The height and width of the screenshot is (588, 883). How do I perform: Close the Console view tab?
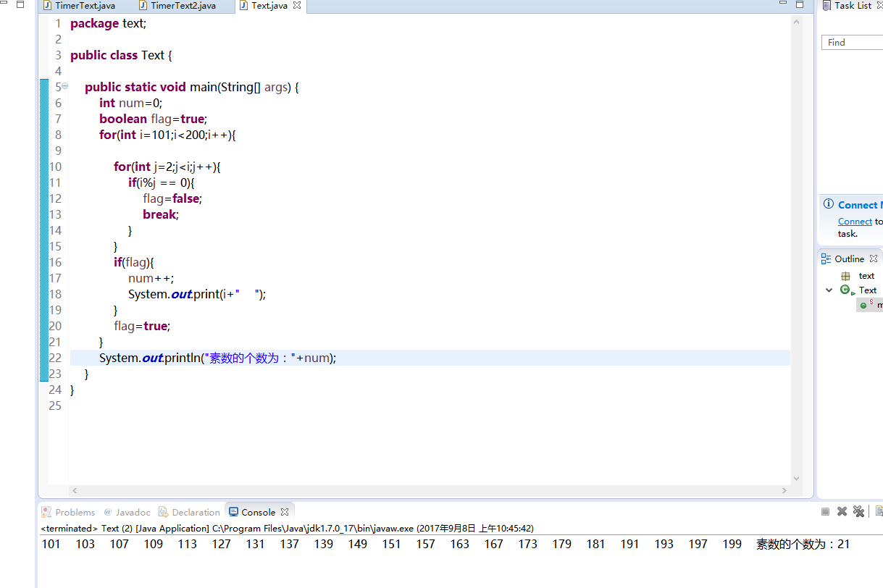tap(285, 512)
